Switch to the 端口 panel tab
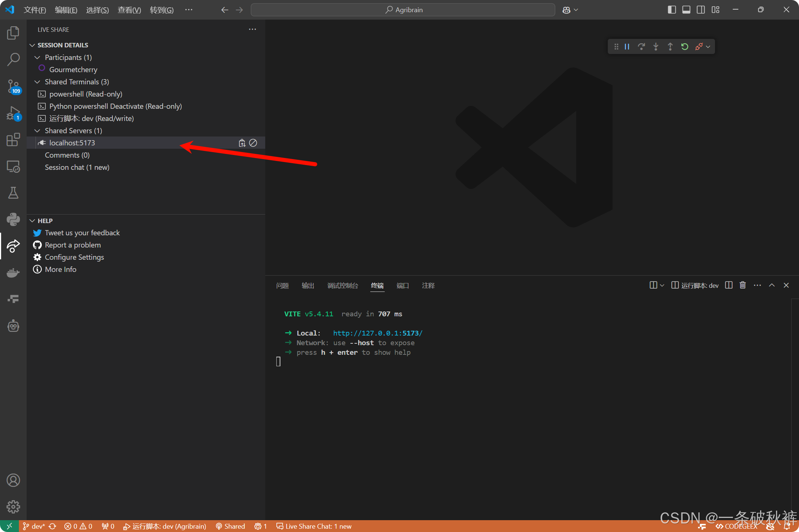 (403, 286)
